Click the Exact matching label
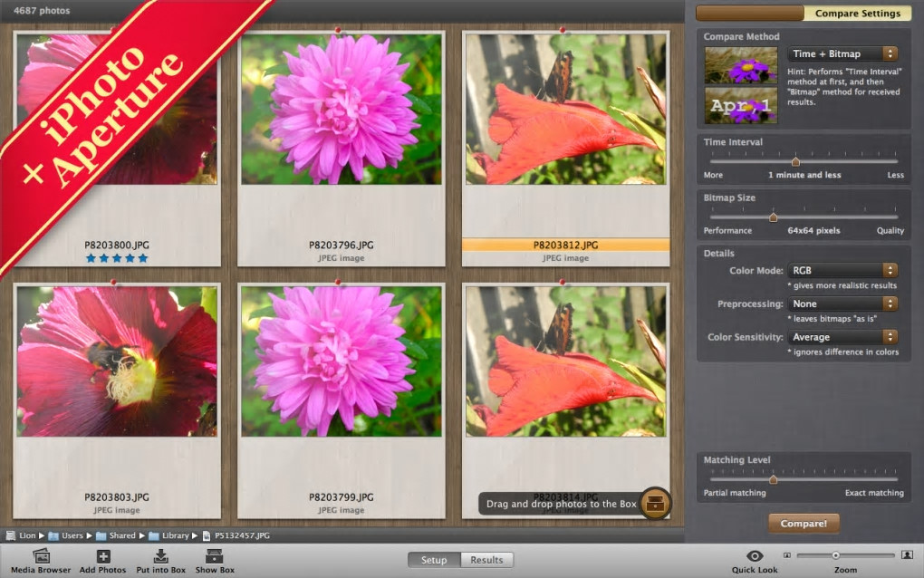This screenshot has height=578, width=924. 874,493
